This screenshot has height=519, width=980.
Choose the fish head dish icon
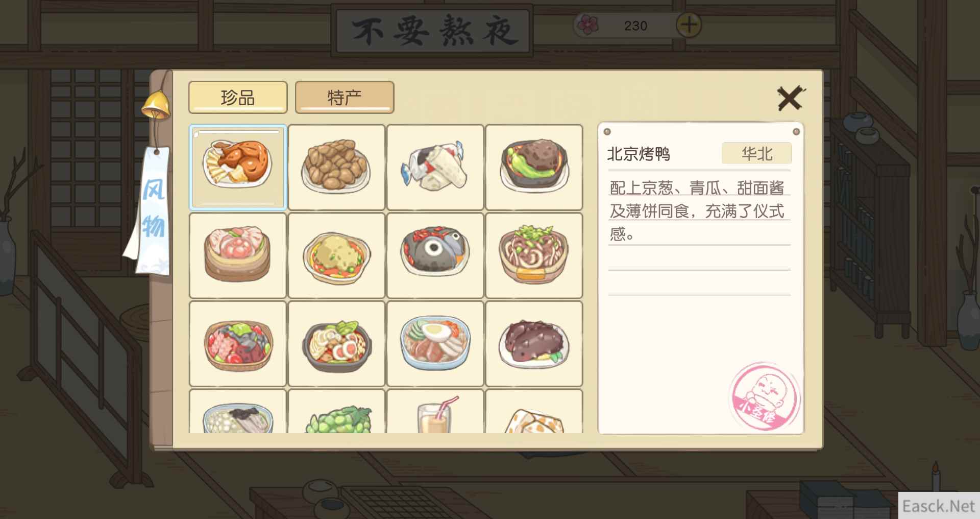click(435, 255)
